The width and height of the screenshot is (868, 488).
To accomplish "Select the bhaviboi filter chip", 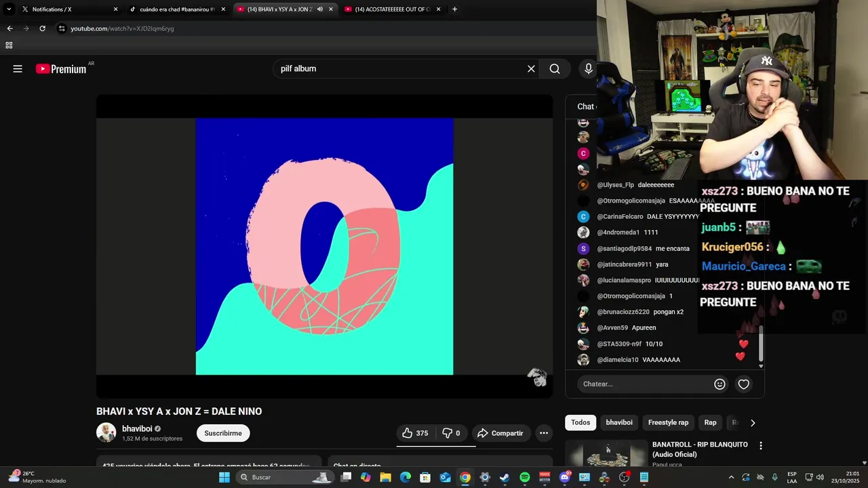I will (619, 422).
